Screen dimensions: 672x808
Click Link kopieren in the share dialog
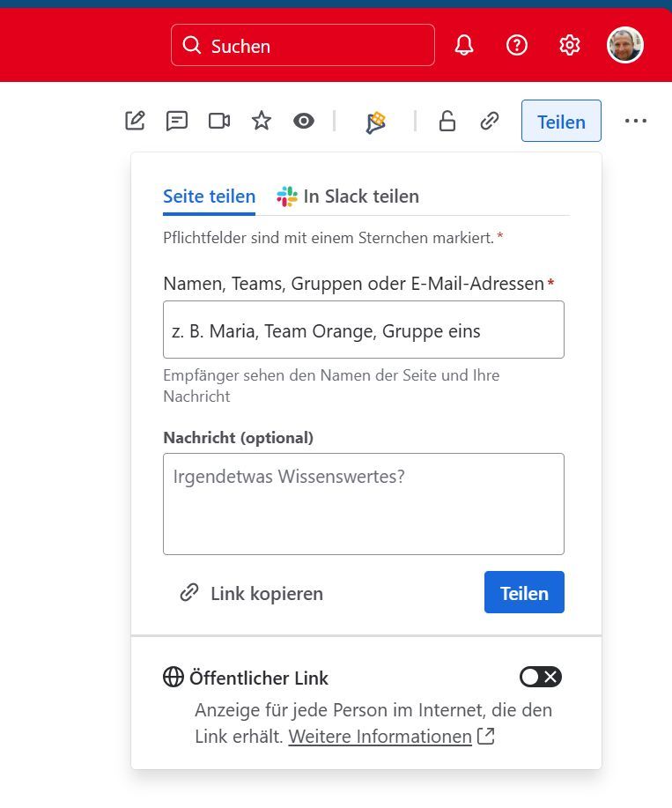(253, 593)
